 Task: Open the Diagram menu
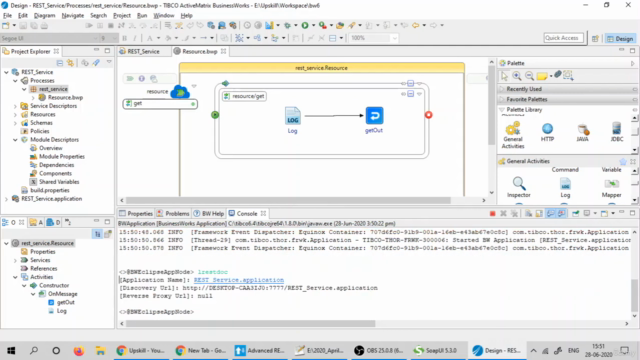[44, 16]
